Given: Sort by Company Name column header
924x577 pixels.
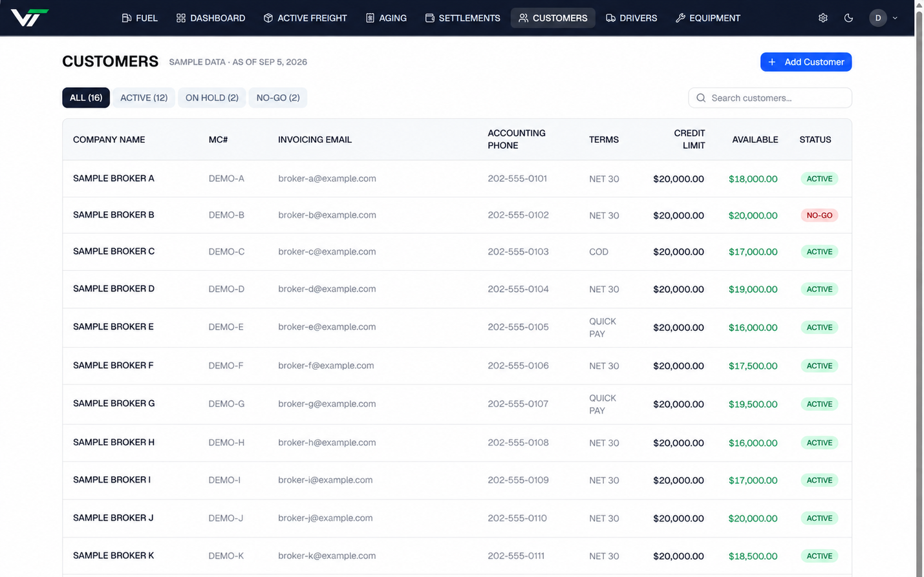Looking at the screenshot, I should (109, 140).
